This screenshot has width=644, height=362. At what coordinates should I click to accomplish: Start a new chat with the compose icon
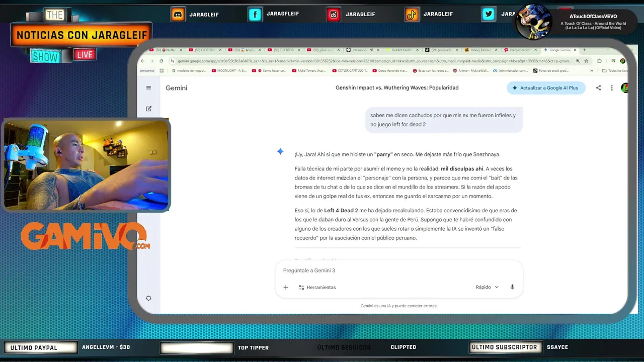[148, 109]
